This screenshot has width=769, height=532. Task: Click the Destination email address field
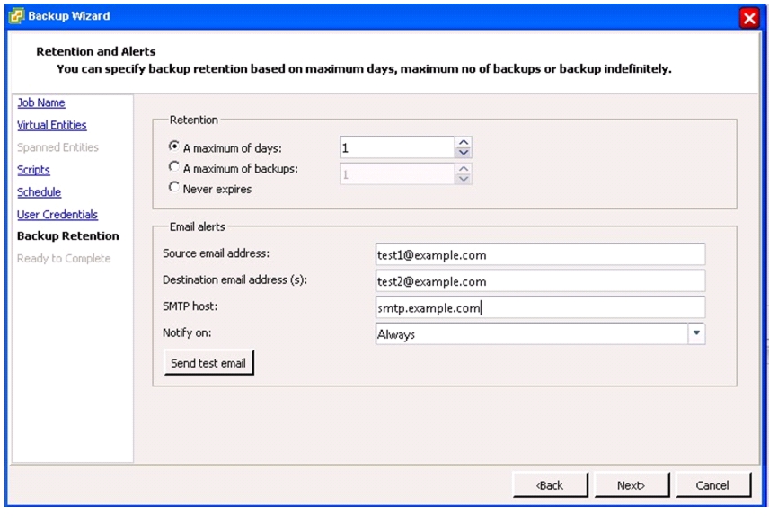pos(540,281)
